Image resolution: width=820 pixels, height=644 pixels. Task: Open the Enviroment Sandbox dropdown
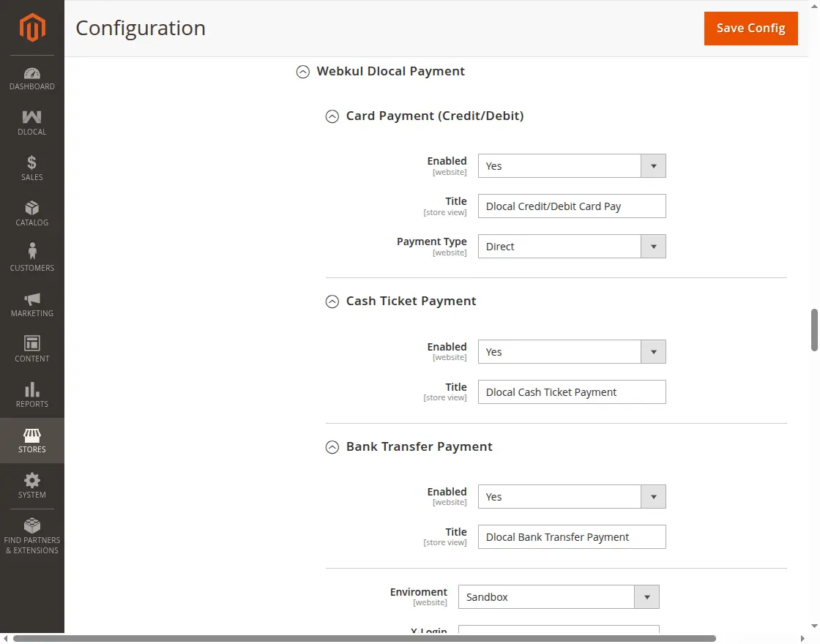[558, 597]
